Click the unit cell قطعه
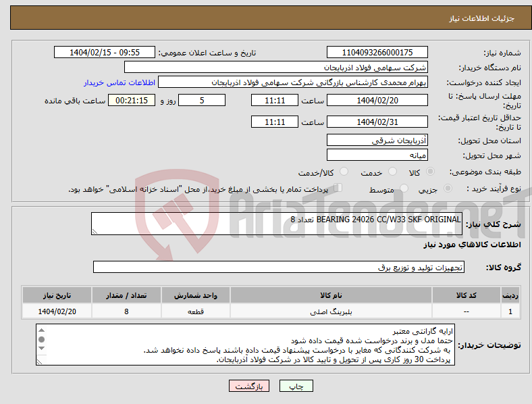The width and height of the screenshot is (532, 404). (196, 311)
